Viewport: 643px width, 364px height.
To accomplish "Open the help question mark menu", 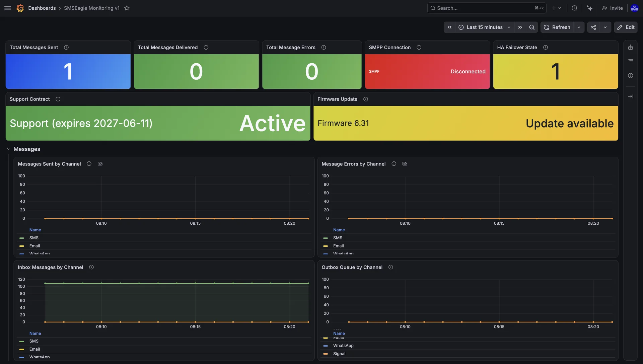I will pos(574,8).
